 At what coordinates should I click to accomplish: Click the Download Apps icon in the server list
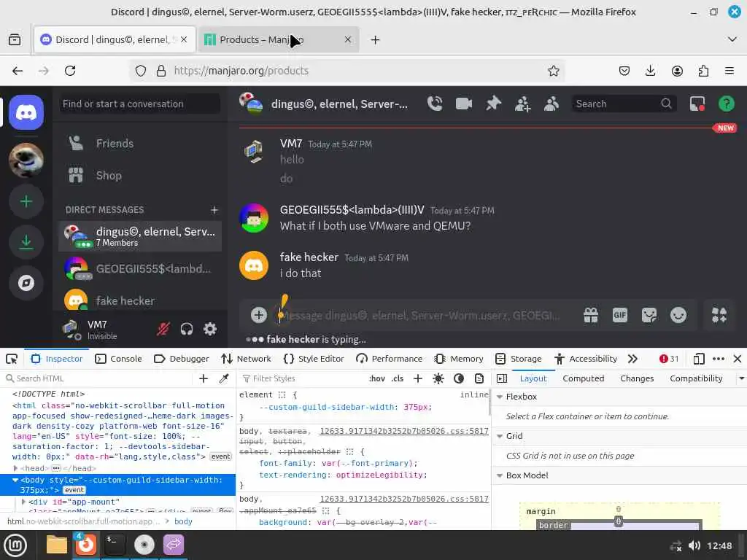tap(26, 242)
